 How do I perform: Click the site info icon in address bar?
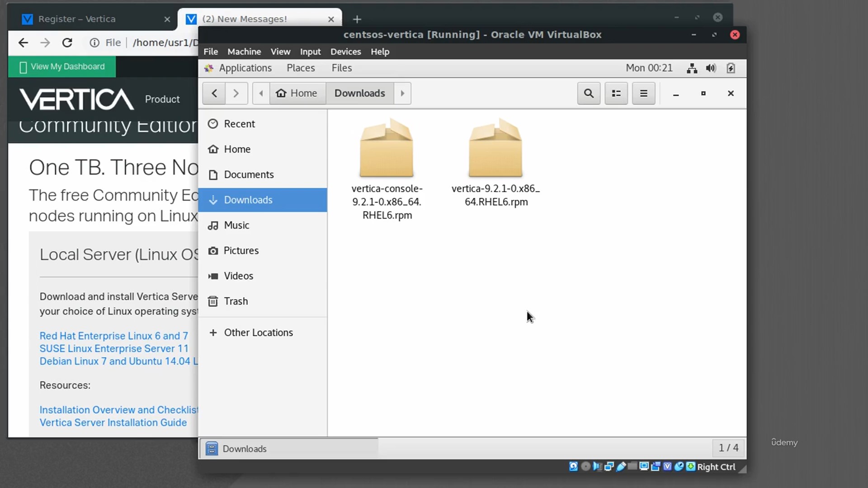click(x=94, y=42)
